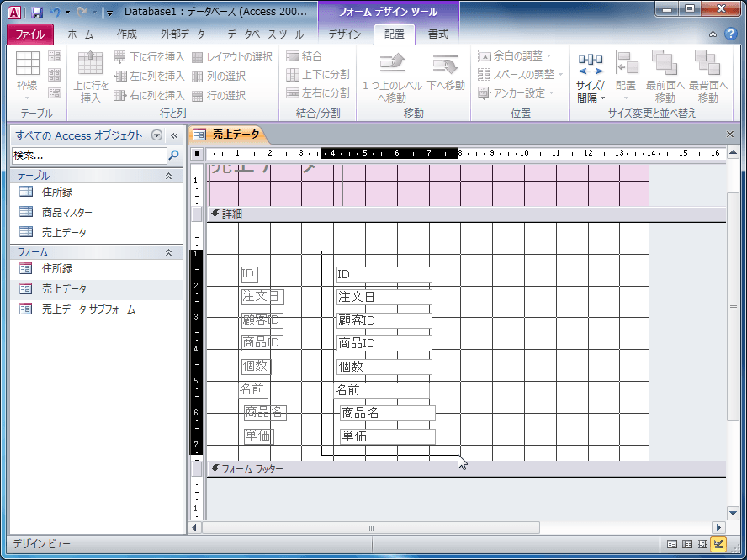Click the 検索 search box

(89, 156)
